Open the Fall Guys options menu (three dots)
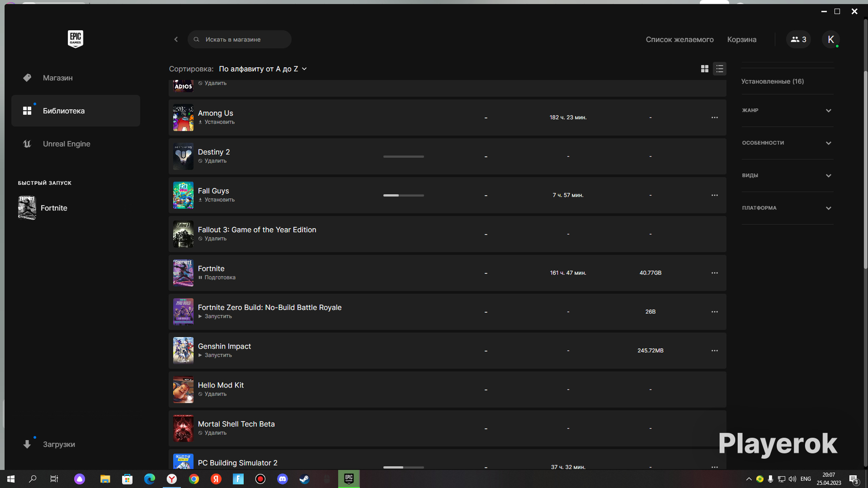The width and height of the screenshot is (868, 488). [714, 195]
